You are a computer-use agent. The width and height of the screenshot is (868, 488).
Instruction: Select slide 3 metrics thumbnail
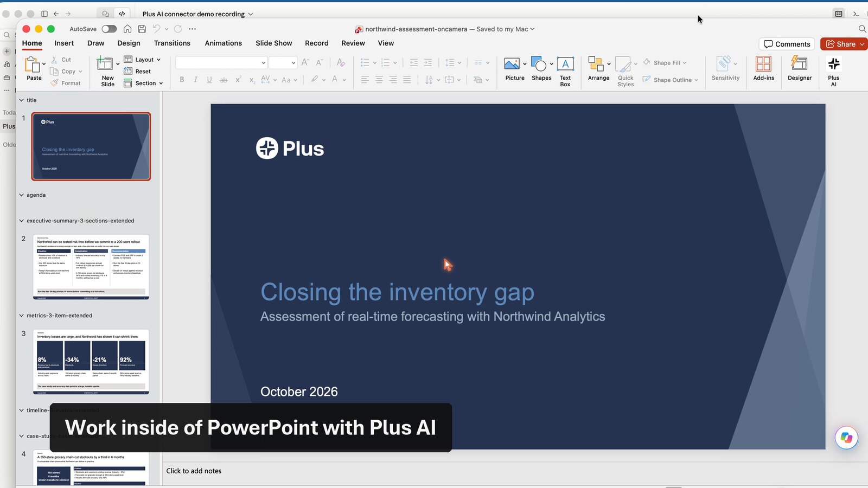[x=91, y=362]
